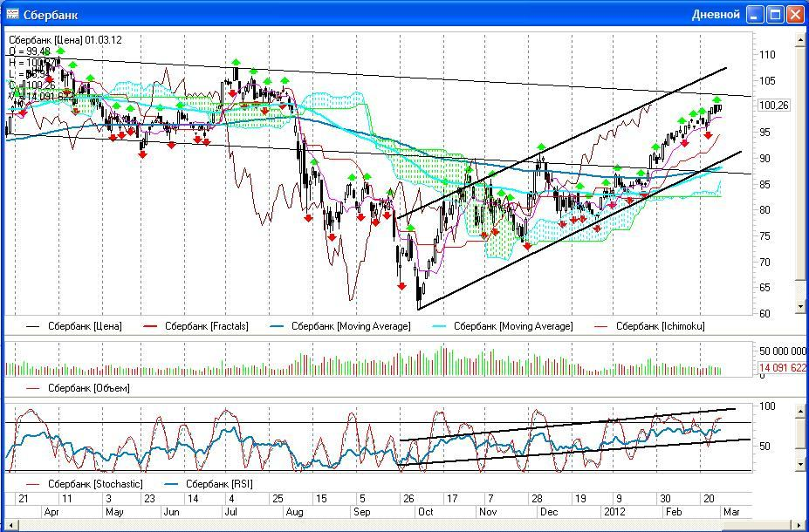
Task: Click the 90 price axis label
Action: (x=764, y=158)
